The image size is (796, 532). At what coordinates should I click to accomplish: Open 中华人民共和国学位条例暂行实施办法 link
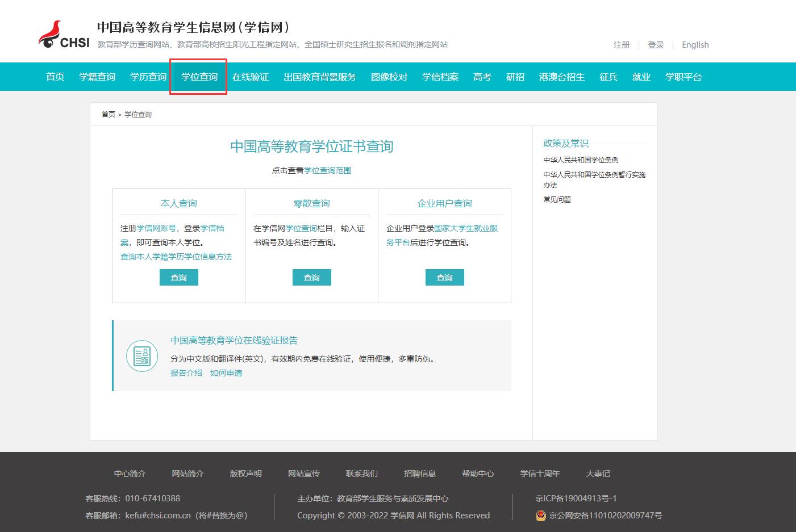pos(594,179)
